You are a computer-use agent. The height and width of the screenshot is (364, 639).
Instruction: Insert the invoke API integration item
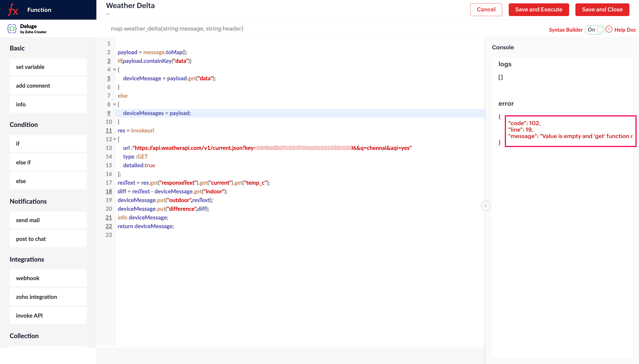pyautogui.click(x=48, y=315)
